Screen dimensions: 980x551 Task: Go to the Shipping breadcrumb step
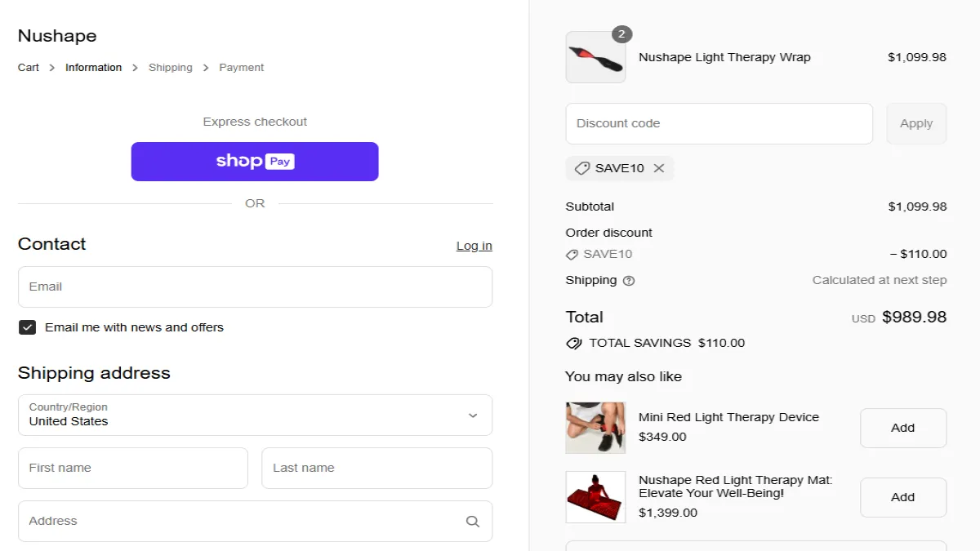(x=170, y=67)
